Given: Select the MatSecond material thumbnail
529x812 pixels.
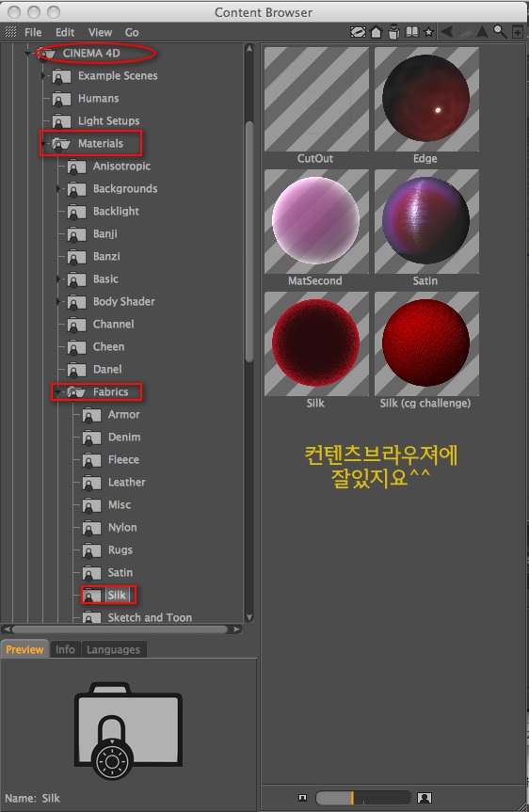Looking at the screenshot, I should [x=316, y=222].
